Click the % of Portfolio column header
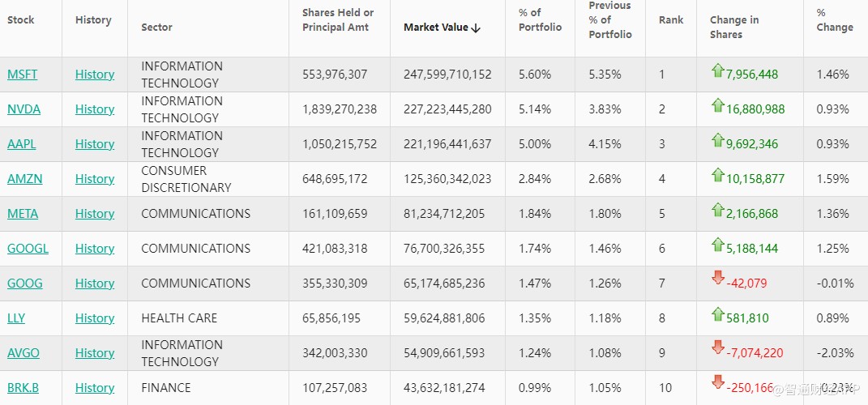Image resolution: width=868 pixels, height=405 pixels. (540, 19)
